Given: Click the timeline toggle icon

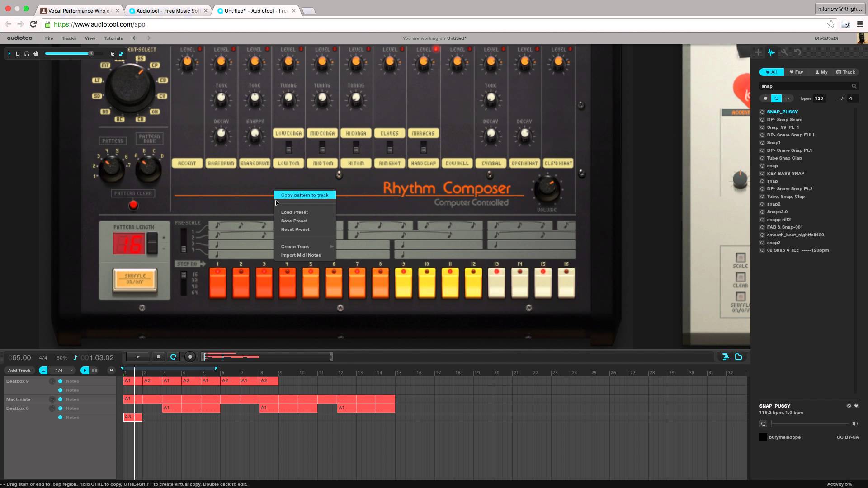Looking at the screenshot, I should [x=726, y=357].
